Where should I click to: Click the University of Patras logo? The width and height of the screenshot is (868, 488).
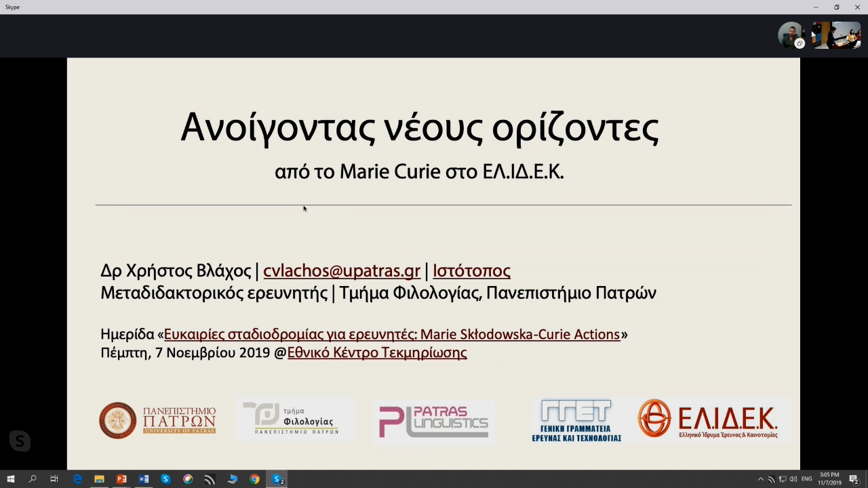[157, 420]
